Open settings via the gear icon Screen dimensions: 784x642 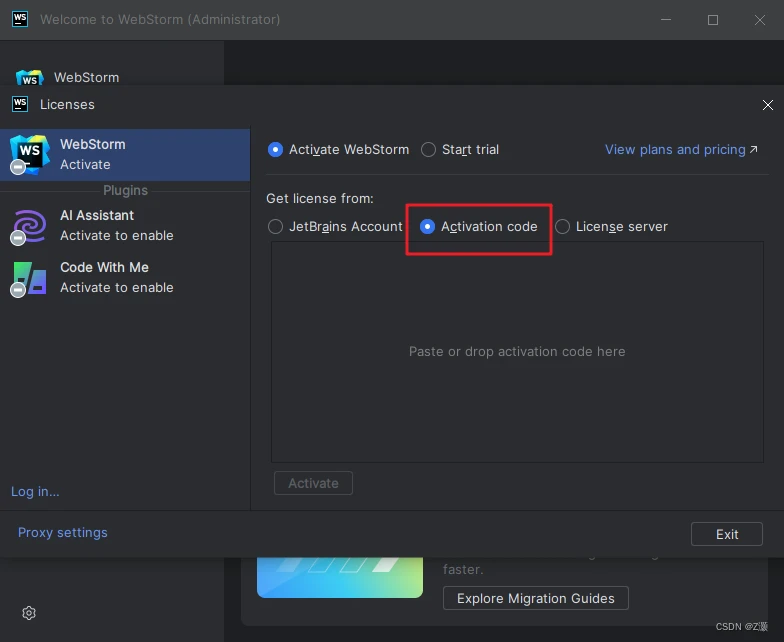(x=29, y=613)
